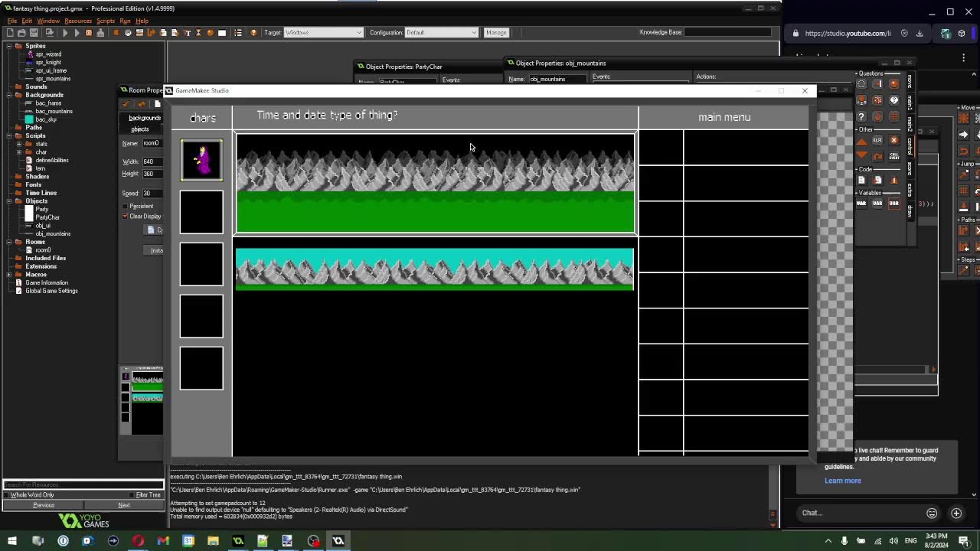Viewport: 980px width, 551px height.
Task: Click the Next search result button
Action: click(124, 505)
